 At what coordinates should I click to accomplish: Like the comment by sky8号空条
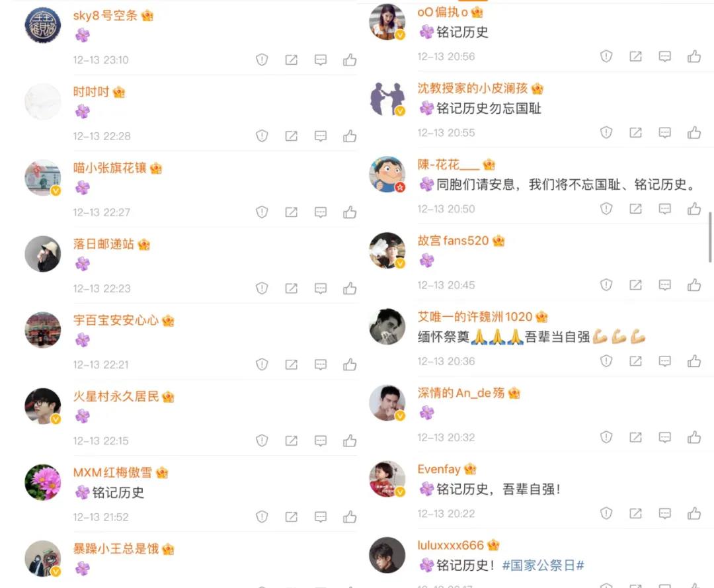pos(350,60)
